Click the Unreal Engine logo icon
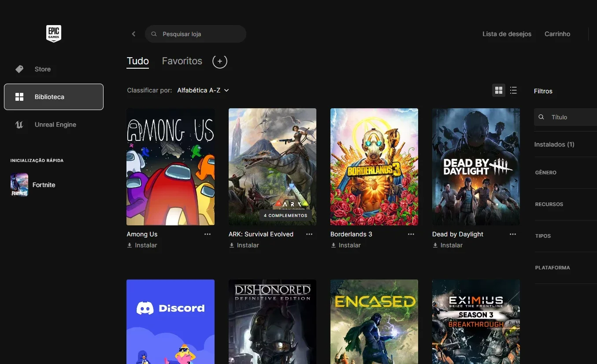The image size is (597, 364). click(19, 125)
